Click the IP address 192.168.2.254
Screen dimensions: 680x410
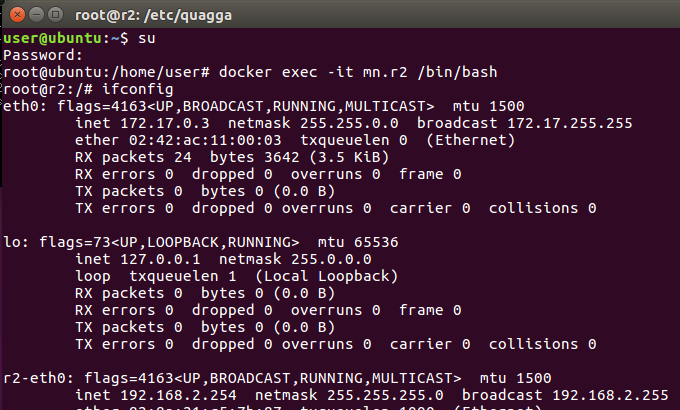178,395
